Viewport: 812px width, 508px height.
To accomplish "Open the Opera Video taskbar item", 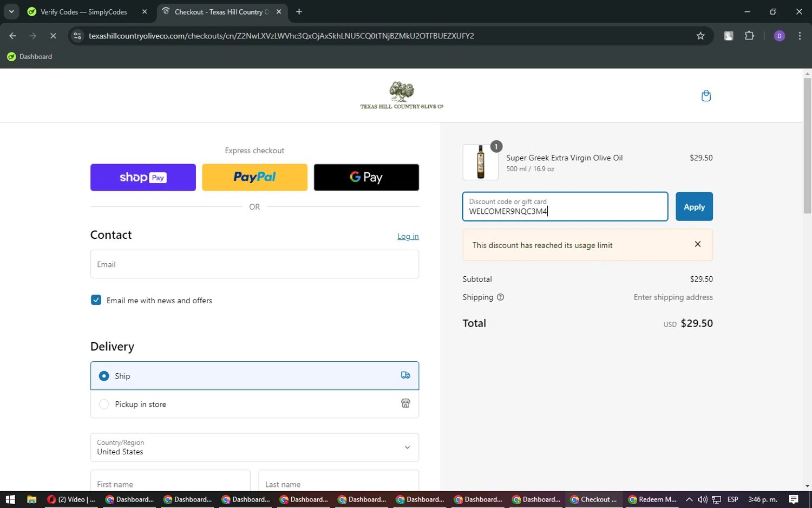I will tap(71, 499).
